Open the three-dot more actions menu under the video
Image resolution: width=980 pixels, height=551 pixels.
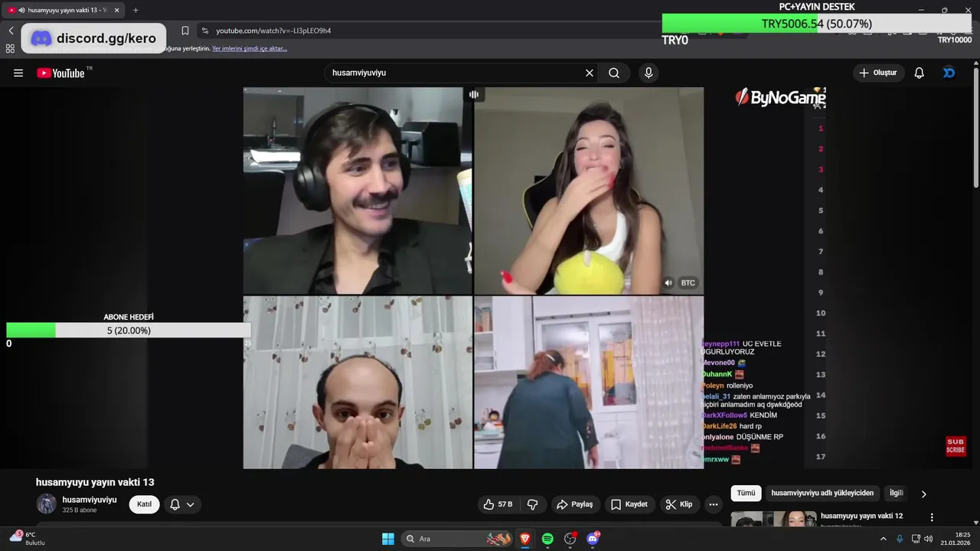[x=714, y=504]
